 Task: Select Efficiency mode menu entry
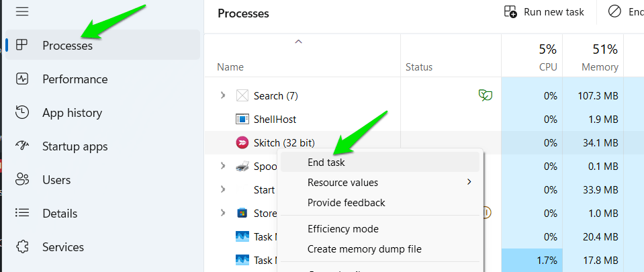(342, 229)
